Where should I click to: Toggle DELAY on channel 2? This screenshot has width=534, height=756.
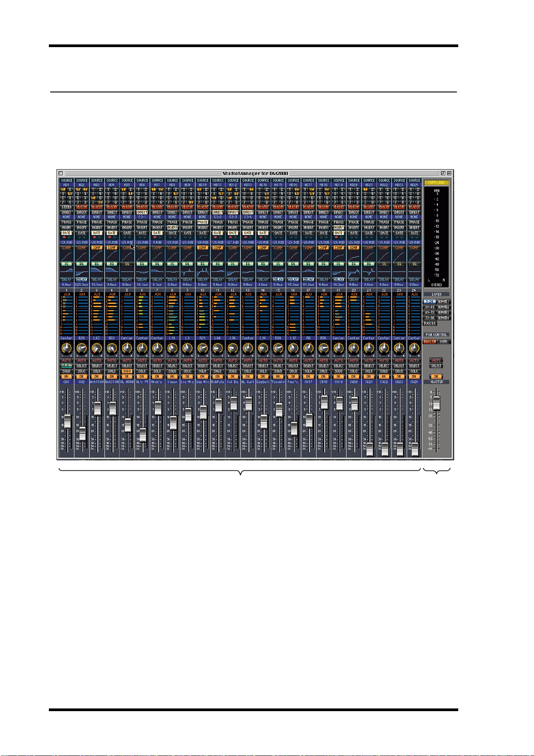click(x=82, y=280)
